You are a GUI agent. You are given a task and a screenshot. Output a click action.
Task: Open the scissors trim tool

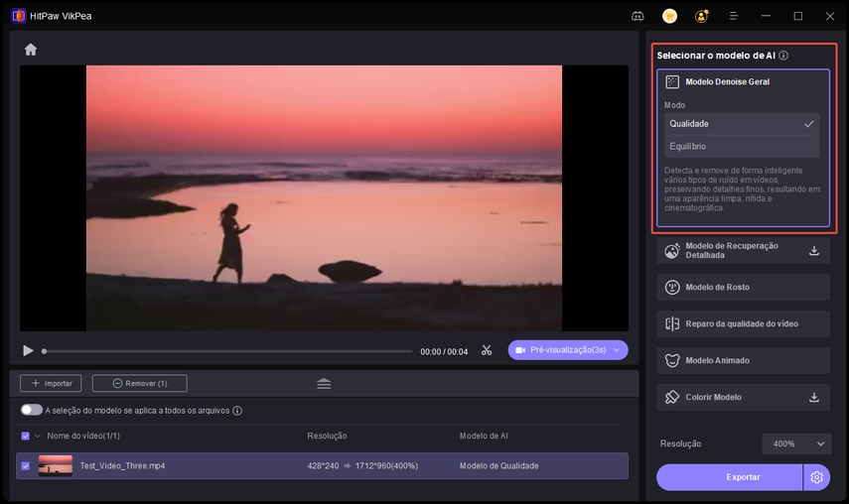[487, 350]
